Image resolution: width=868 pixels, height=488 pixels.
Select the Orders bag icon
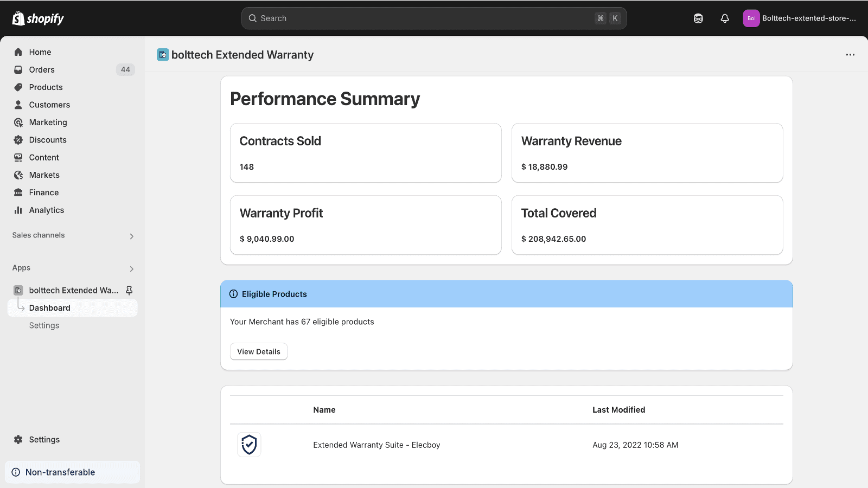point(18,69)
